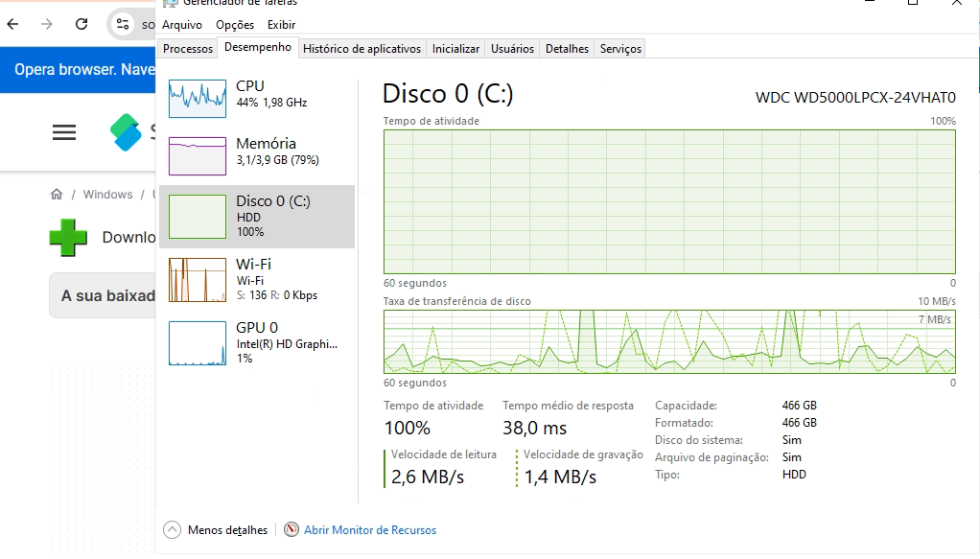Click the green-blue site logo in browser

tap(126, 132)
